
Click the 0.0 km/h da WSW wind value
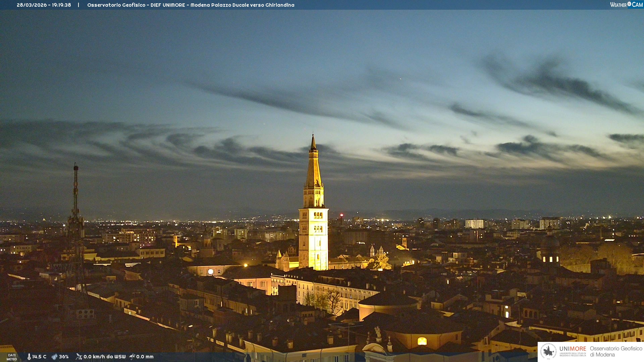[104, 357]
